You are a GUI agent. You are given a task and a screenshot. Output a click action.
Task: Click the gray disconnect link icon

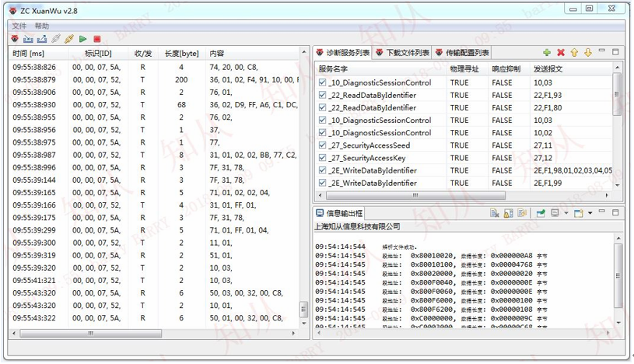click(56, 39)
